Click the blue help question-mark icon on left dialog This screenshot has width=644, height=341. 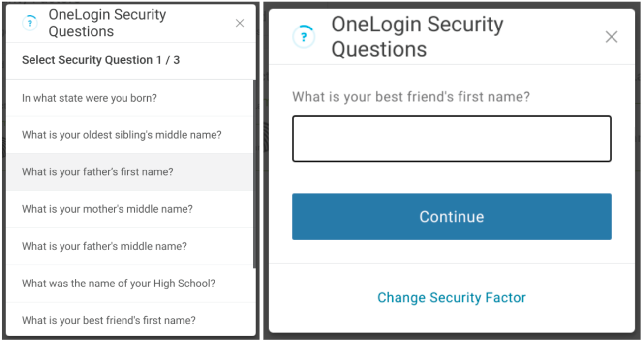coord(29,23)
